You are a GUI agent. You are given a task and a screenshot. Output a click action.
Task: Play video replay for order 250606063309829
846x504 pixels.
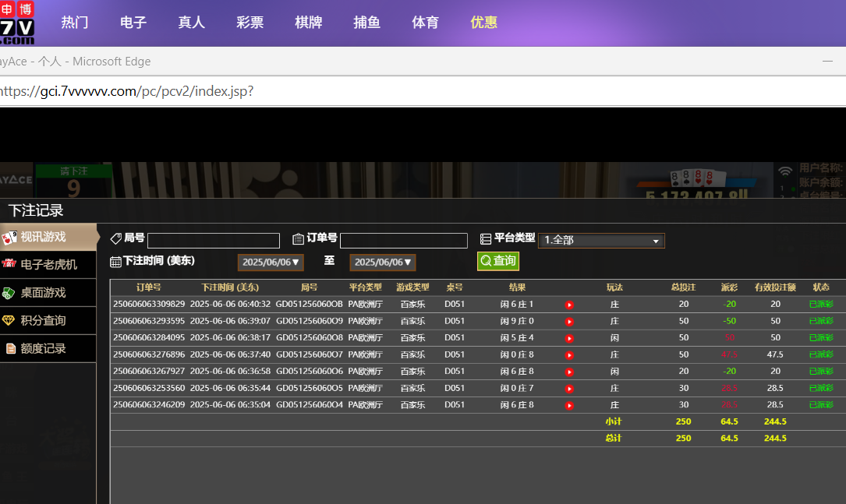pyautogui.click(x=569, y=305)
